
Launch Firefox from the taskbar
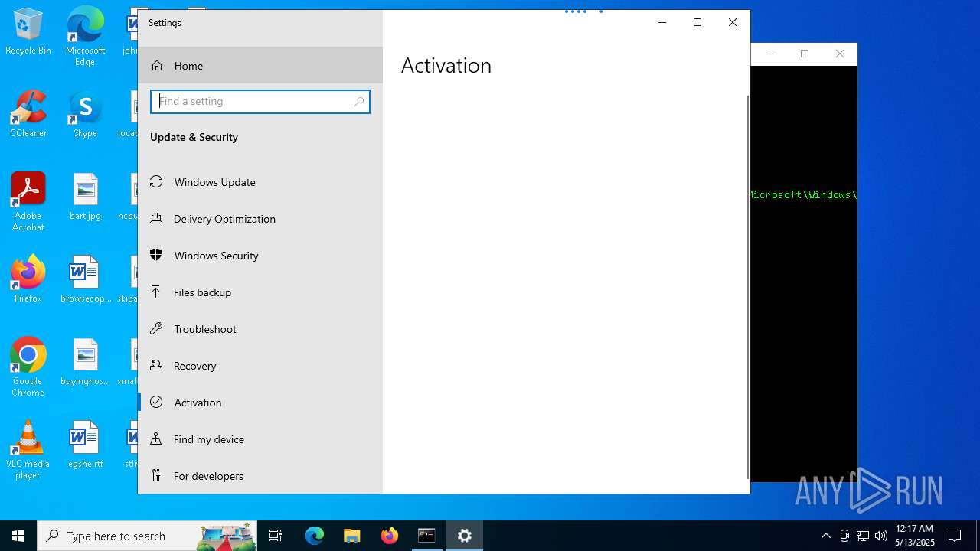390,536
